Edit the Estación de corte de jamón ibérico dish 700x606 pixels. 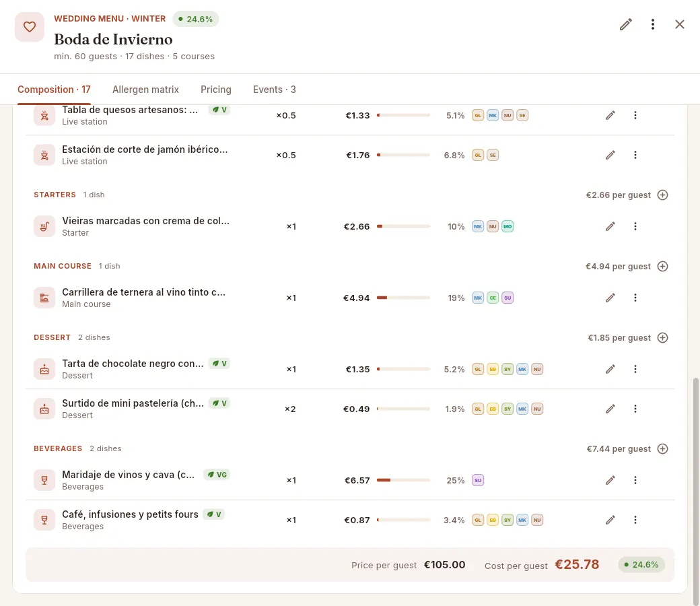tap(610, 155)
